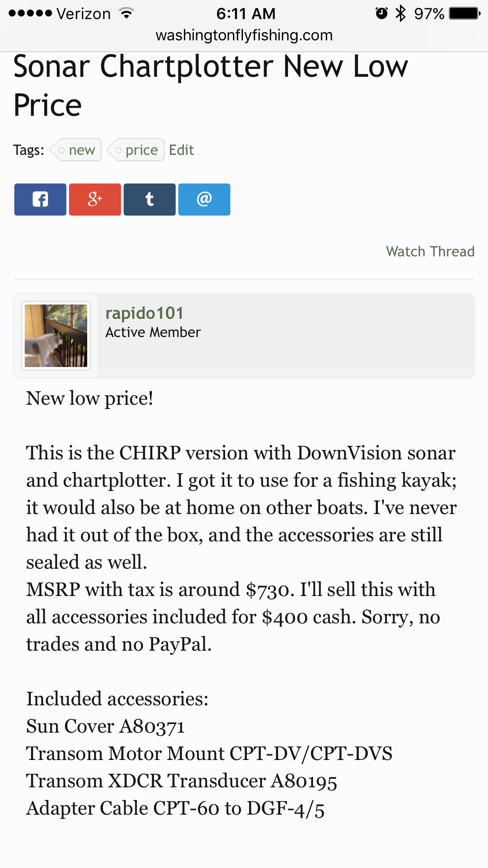Share thread on Tumblr
The image size is (488, 868).
150,200
